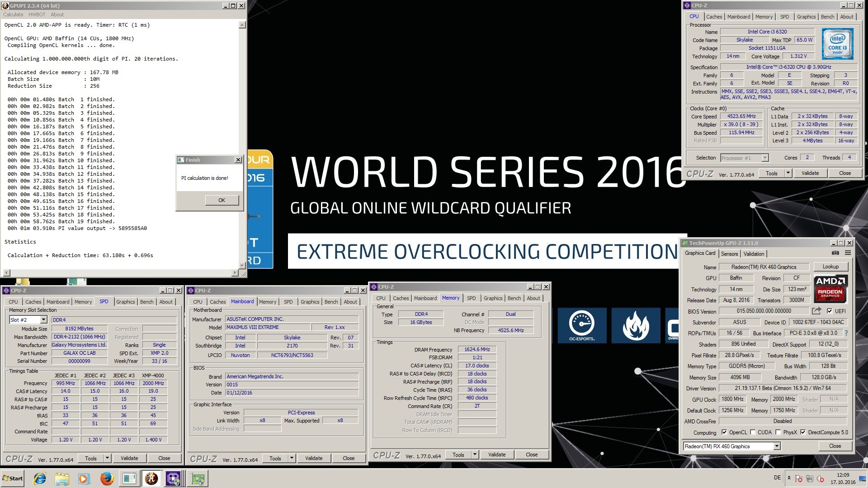Click the AMD Radeon Graphics logo
This screenshot has width=868, height=488.
(831, 288)
